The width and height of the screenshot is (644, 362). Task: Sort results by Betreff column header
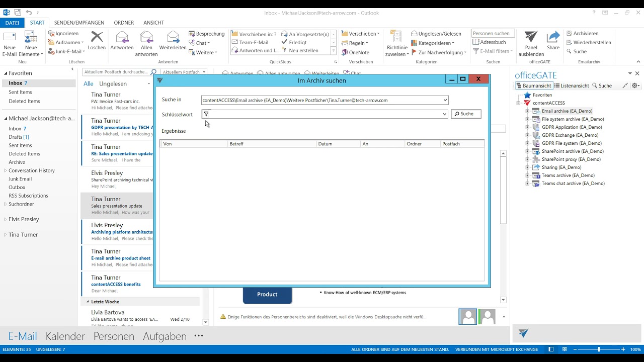click(272, 144)
